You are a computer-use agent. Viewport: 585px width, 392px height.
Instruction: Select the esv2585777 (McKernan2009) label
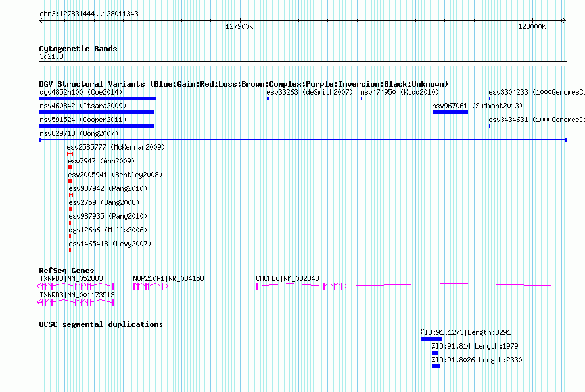(116, 147)
